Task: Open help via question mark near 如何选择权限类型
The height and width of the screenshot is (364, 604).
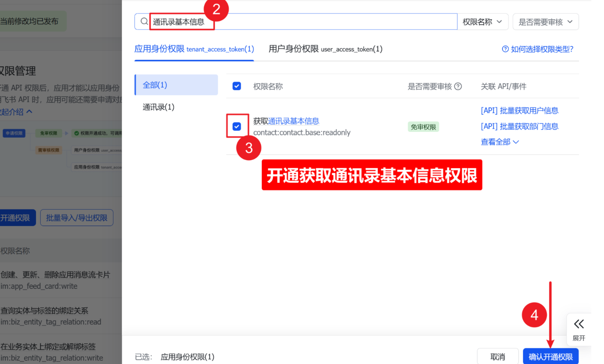Action: pos(506,49)
